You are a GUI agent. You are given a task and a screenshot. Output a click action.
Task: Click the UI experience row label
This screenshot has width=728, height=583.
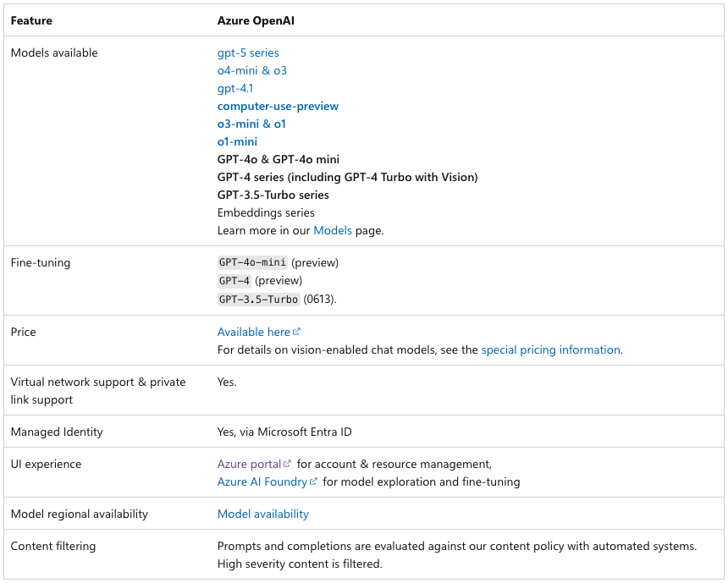46,465
